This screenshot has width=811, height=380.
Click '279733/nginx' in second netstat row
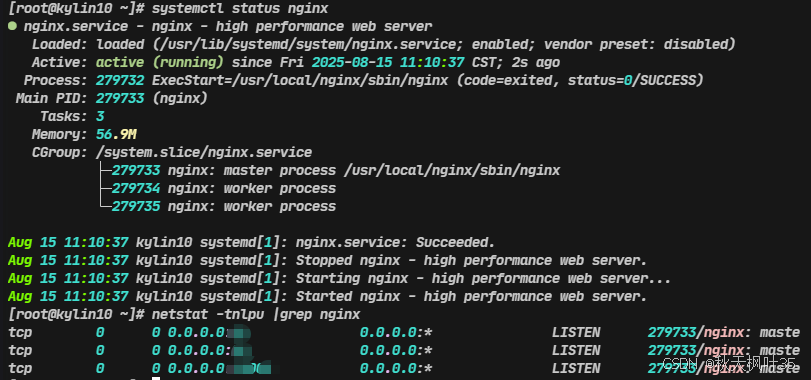coord(696,351)
